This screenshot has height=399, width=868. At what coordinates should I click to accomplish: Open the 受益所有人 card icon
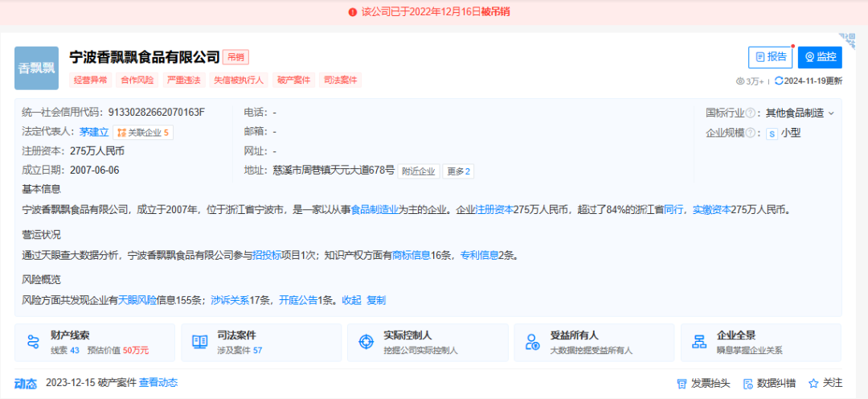533,342
